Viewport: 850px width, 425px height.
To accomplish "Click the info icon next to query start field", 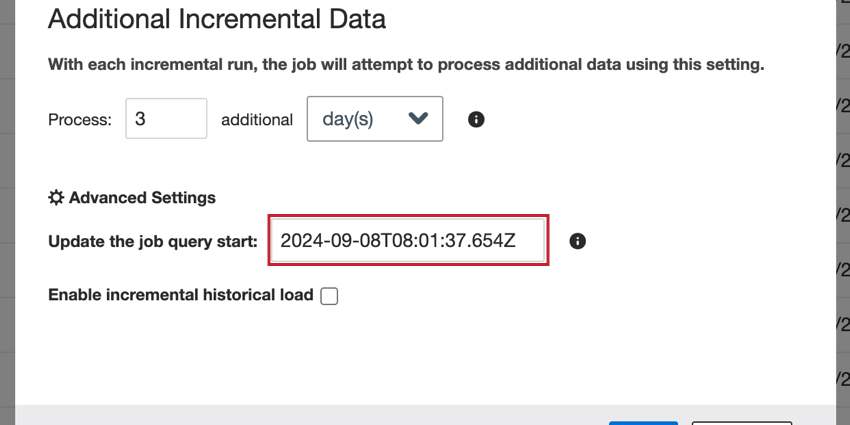I will tap(577, 241).
